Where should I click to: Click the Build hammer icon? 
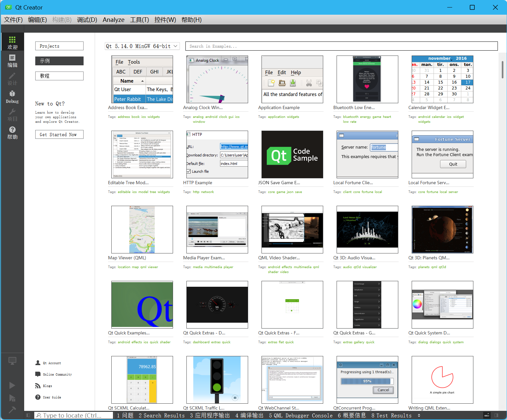pos(12,410)
